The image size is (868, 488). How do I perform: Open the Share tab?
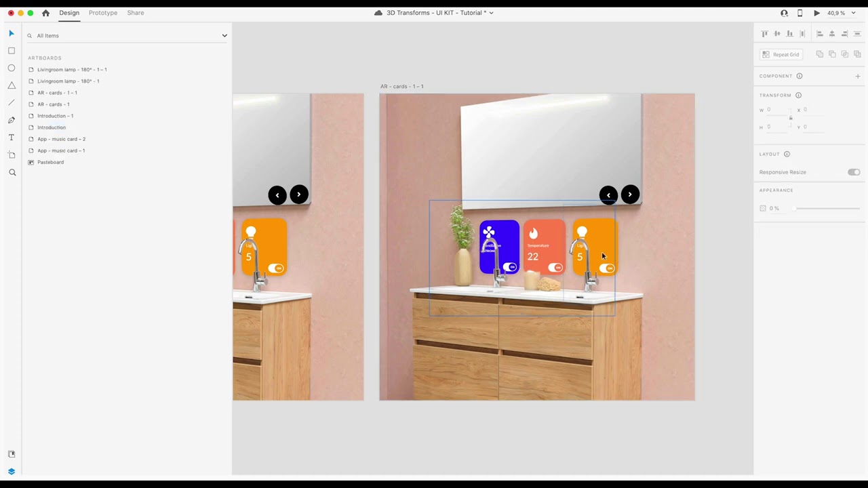[x=135, y=12]
